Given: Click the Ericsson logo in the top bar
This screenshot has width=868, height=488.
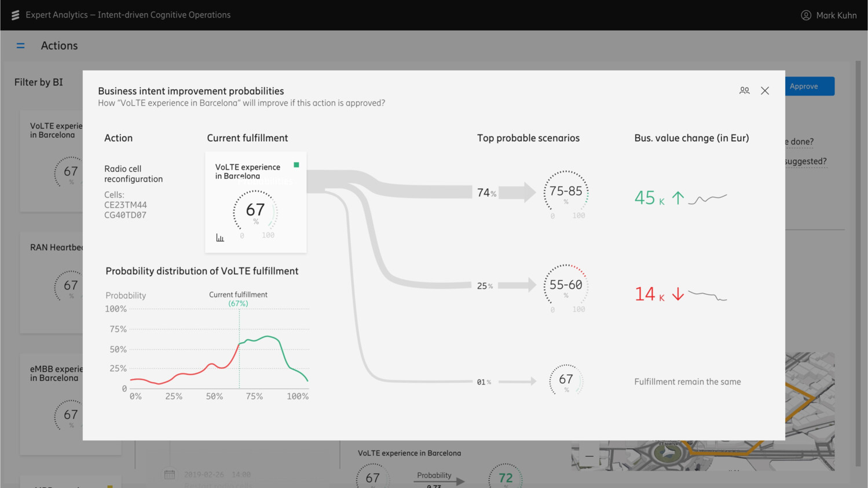Looking at the screenshot, I should pos(15,15).
